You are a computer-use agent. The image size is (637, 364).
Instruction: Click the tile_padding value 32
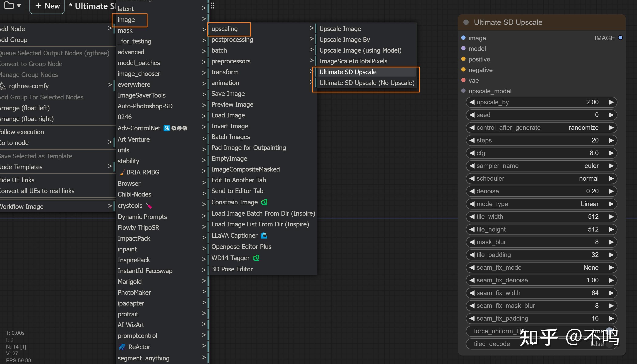tap(595, 255)
